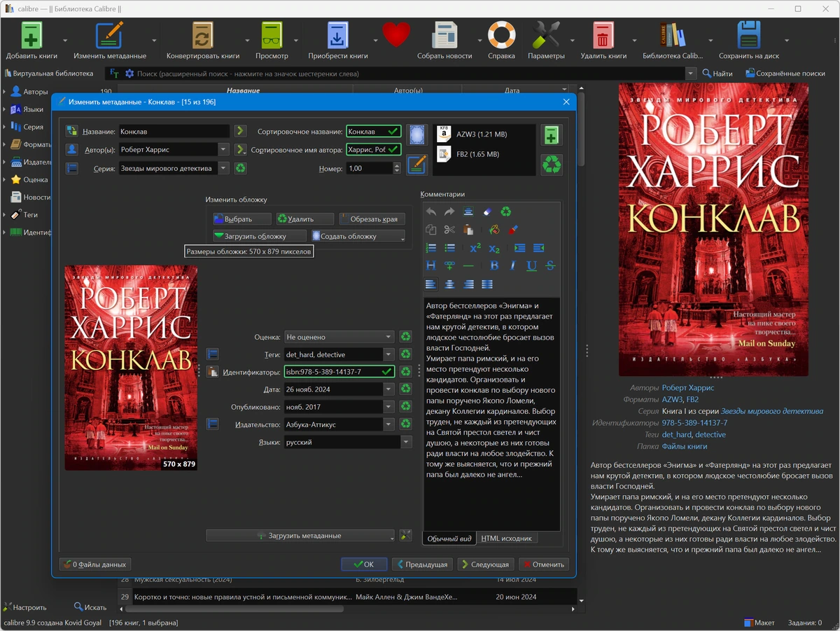Switch to Обычный вид tab
The image size is (840, 631).
[449, 538]
